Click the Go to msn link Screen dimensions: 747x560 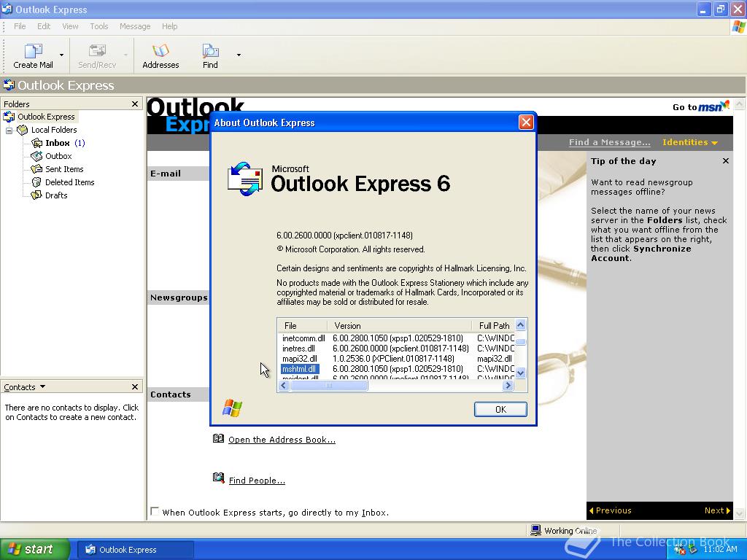pyautogui.click(x=700, y=106)
